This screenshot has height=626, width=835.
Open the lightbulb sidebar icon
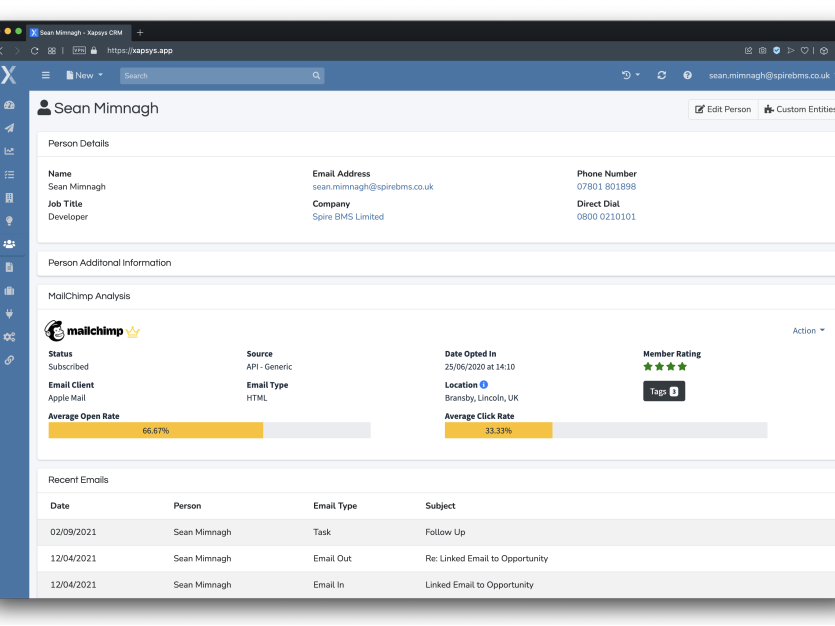click(10, 221)
